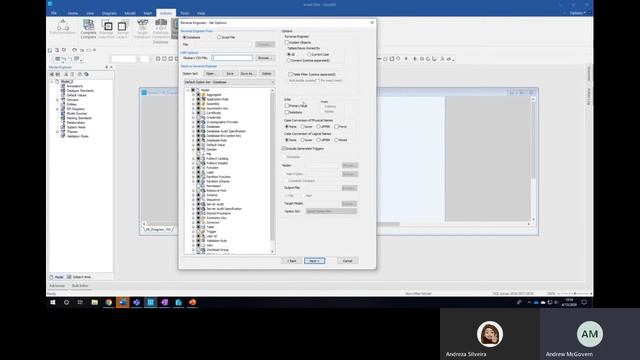Image resolution: width=640 pixels, height=360 pixels.
Task: Collapse the Model_2 root in Model Explorer
Action: click(x=52, y=82)
